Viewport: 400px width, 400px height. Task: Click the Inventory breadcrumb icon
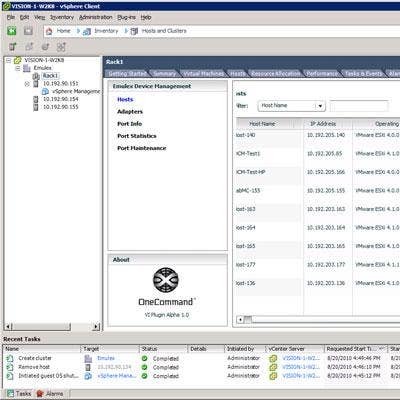click(x=87, y=32)
